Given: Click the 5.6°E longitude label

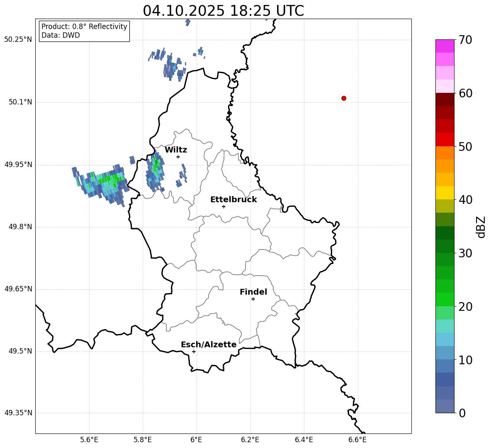Looking at the screenshot, I should pyautogui.click(x=89, y=440).
